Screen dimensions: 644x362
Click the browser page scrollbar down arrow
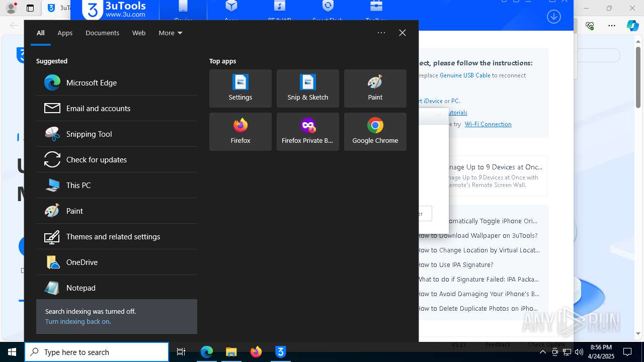638,333
